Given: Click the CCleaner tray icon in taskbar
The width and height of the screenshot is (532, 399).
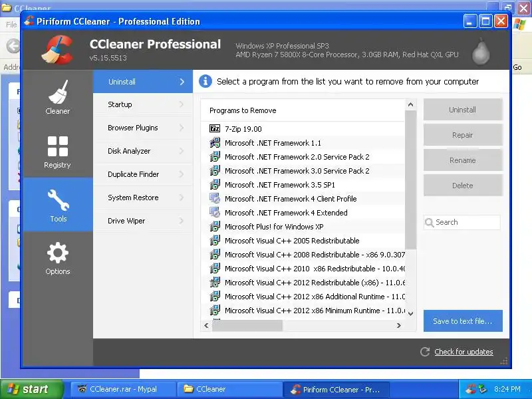Looking at the screenshot, I should [471, 389].
